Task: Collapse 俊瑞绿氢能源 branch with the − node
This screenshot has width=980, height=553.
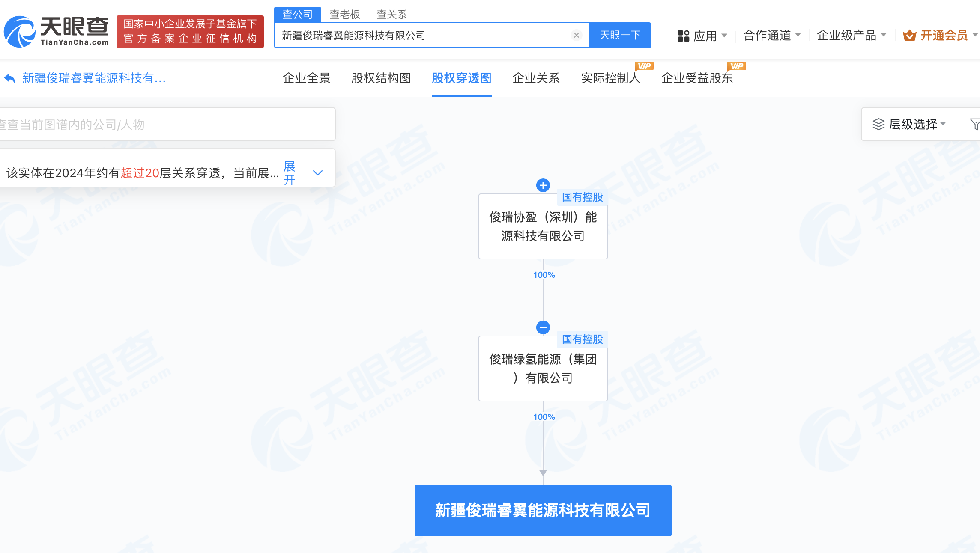Action: coord(543,327)
